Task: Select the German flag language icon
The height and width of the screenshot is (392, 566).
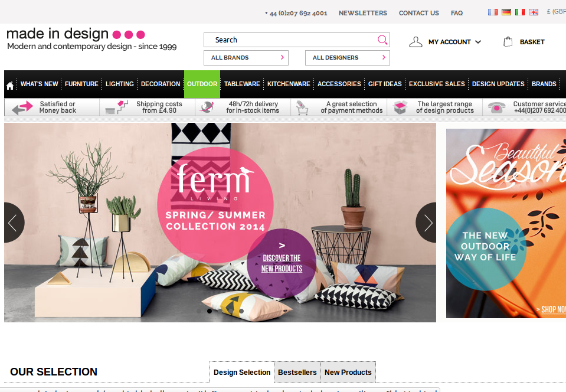Action: [506, 12]
